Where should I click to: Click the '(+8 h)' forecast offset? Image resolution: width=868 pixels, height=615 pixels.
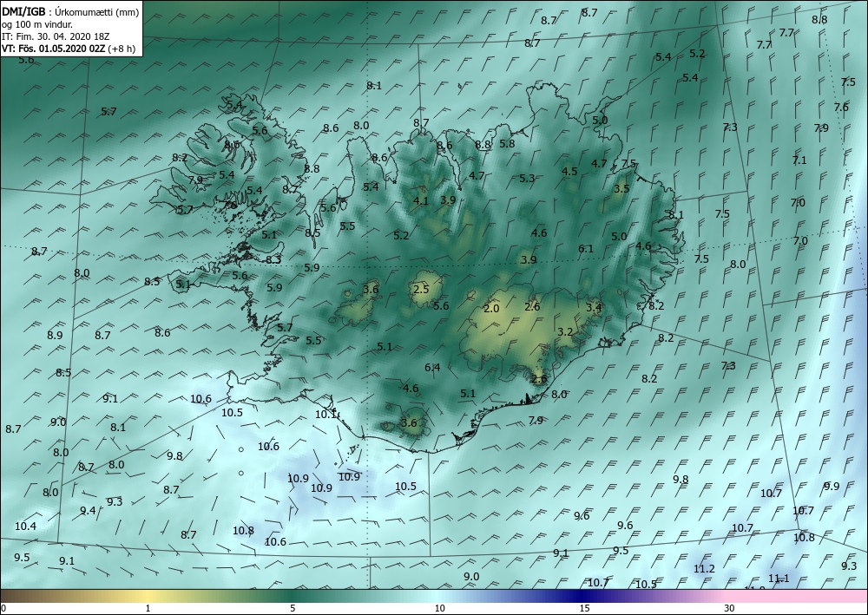coord(122,49)
